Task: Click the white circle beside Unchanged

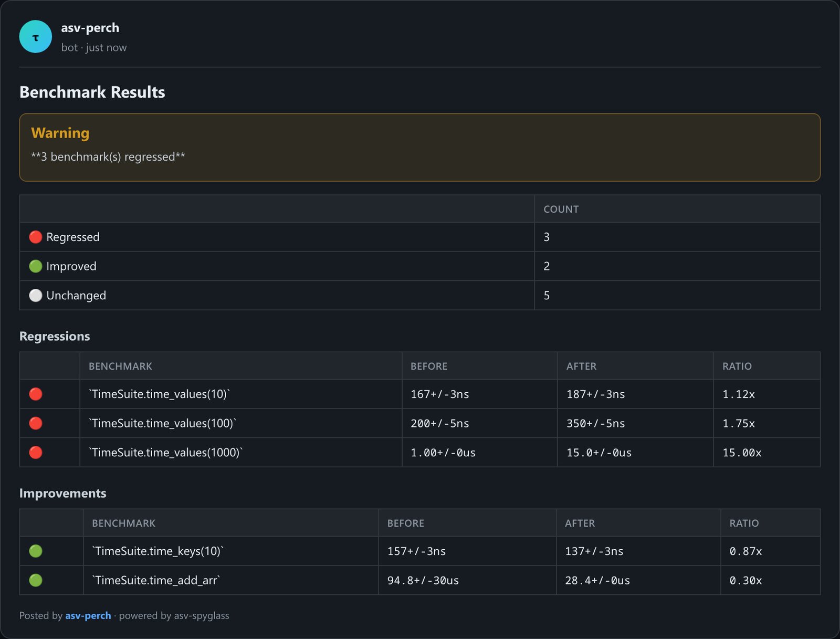Action: tap(36, 296)
